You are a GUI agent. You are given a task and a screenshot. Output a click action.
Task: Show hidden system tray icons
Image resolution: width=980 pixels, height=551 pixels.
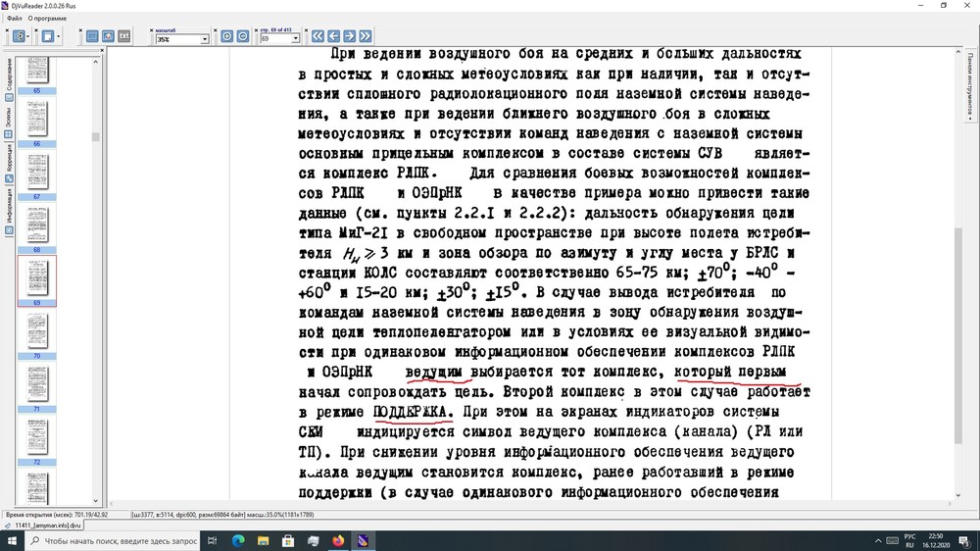[878, 541]
